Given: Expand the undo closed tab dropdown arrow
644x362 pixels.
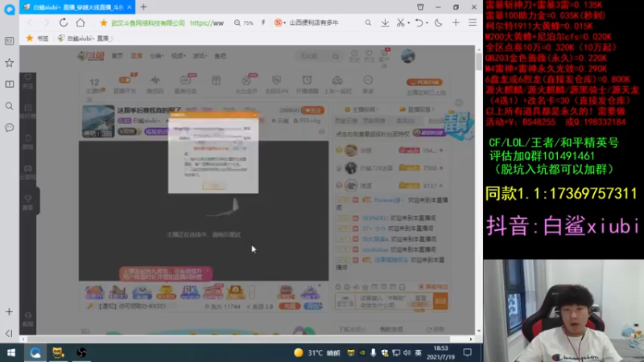Looking at the screenshot, I should [x=427, y=23].
